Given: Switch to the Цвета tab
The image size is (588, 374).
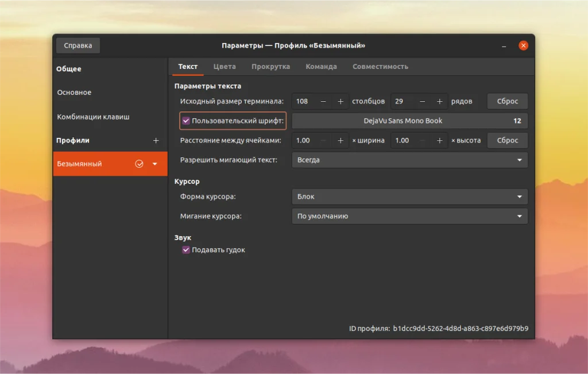Looking at the screenshot, I should pos(225,66).
